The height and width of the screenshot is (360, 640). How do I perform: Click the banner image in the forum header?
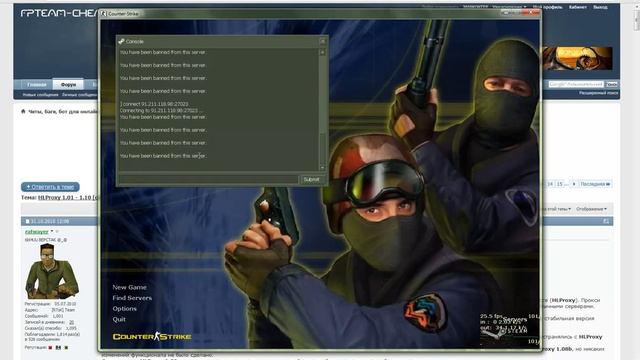[577, 58]
